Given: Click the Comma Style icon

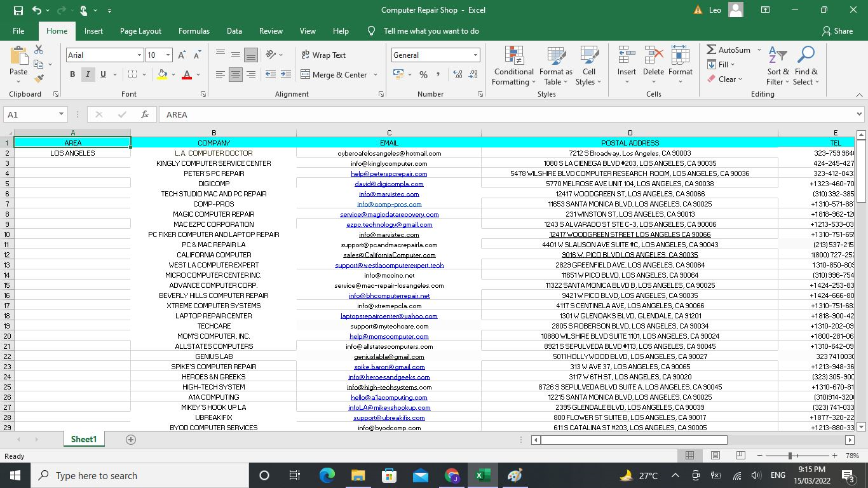Looking at the screenshot, I should tap(439, 74).
